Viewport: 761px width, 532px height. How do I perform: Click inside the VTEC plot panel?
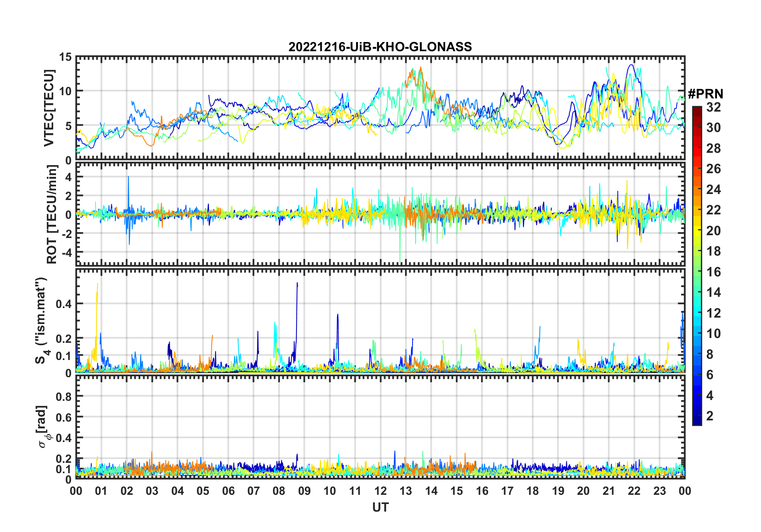coord(380,108)
